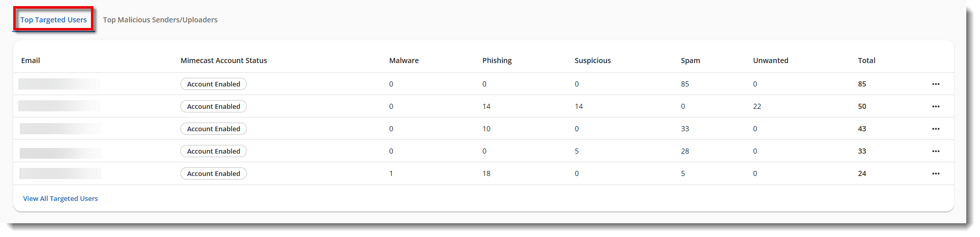Switch to Top Malicious Senders/Uploaders tab
The image size is (980, 237).
(160, 20)
